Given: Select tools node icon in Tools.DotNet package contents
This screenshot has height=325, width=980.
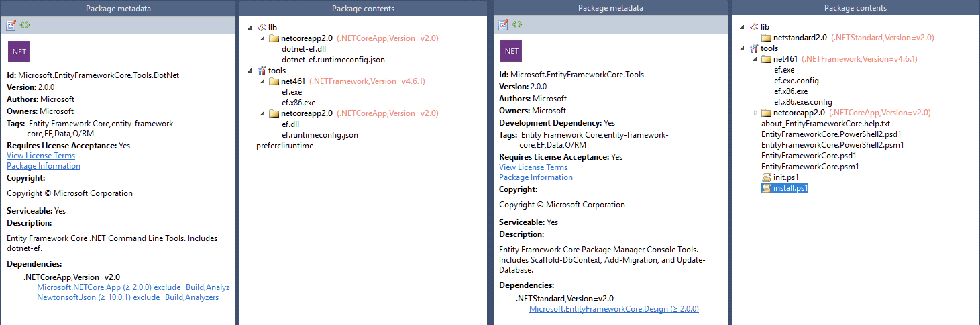Looking at the screenshot, I should 262,71.
